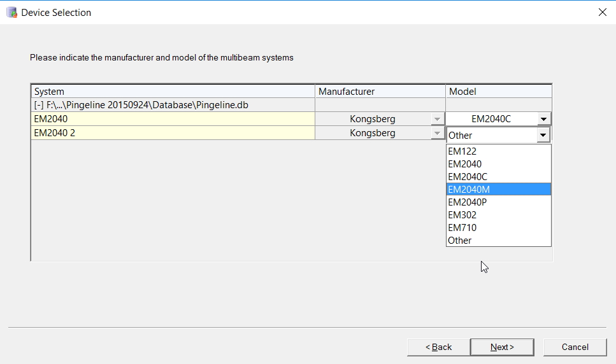Pick EM710 from the model options

point(462,228)
